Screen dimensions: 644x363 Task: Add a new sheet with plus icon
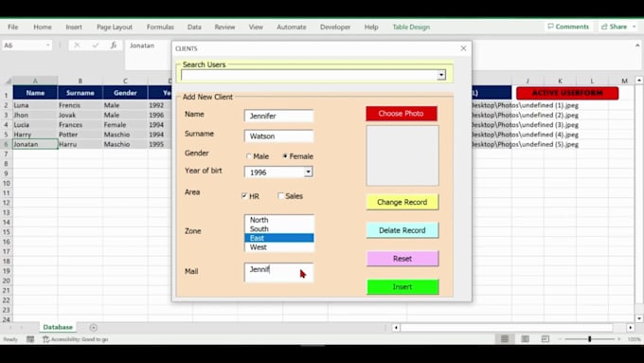click(x=93, y=327)
